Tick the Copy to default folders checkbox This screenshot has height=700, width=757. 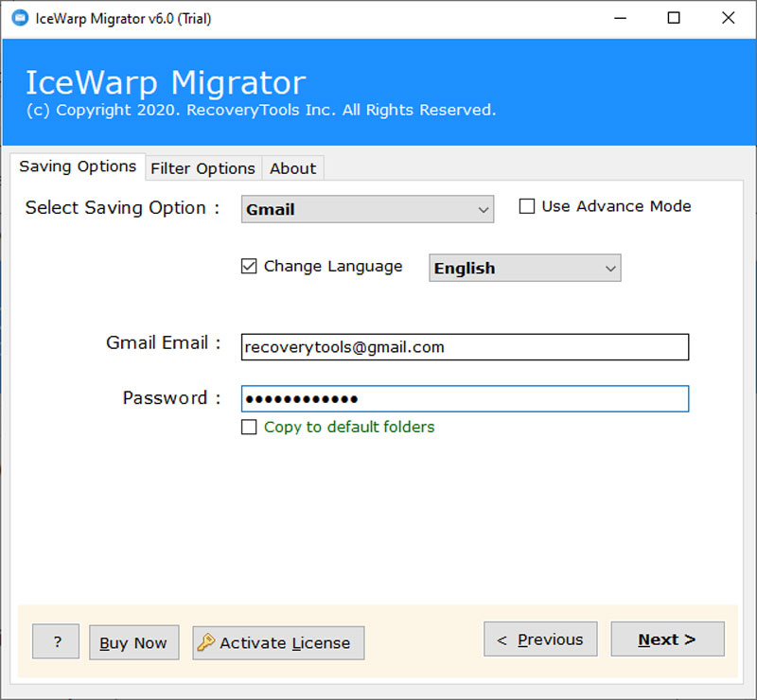249,427
